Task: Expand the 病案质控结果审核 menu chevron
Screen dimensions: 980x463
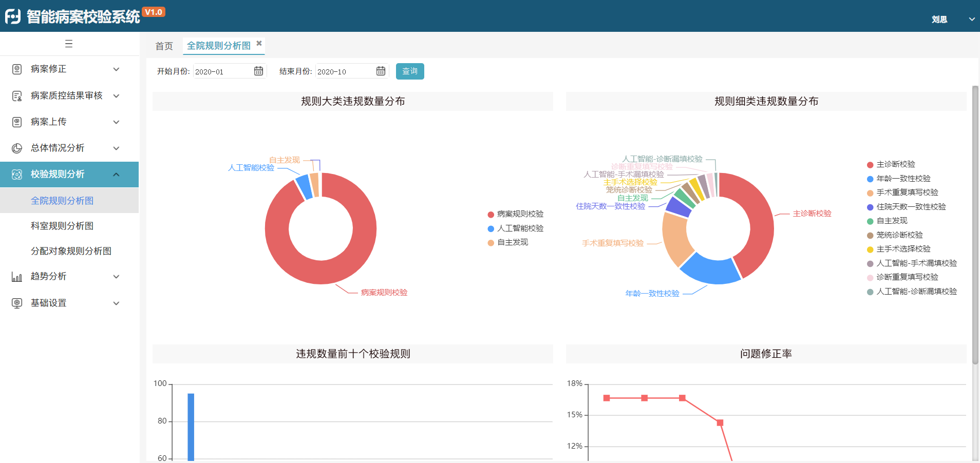Action: click(x=117, y=96)
